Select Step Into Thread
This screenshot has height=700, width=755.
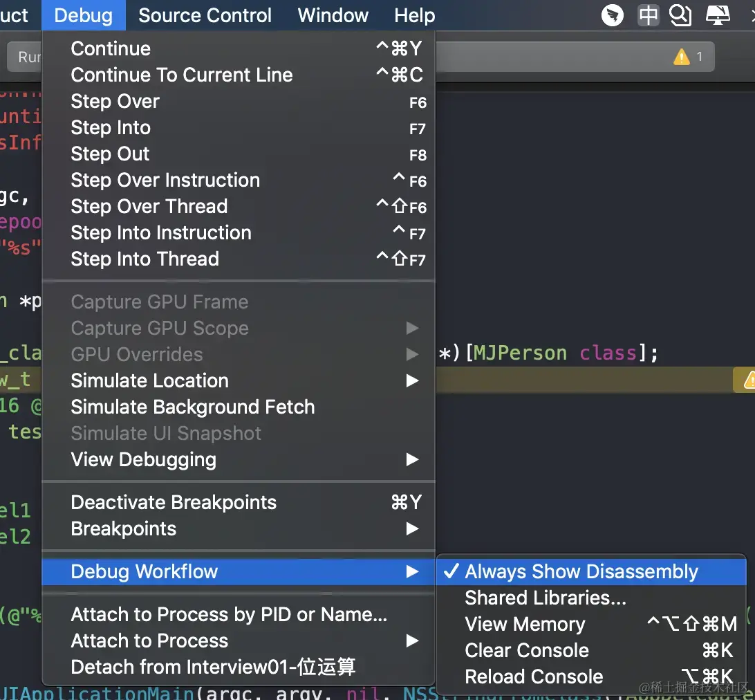point(239,259)
